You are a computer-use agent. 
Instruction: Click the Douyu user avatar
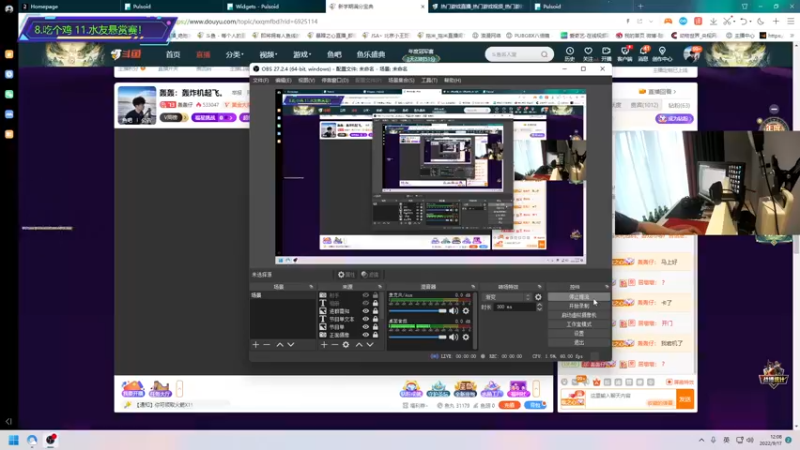691,54
